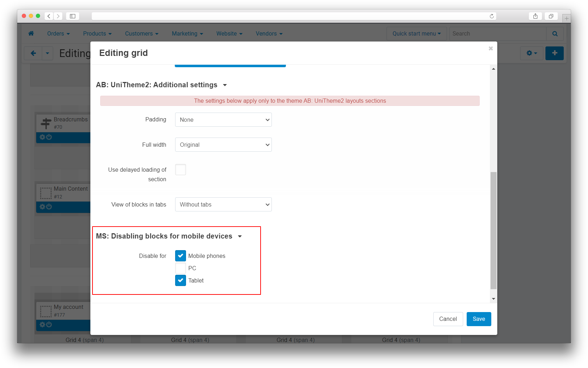
Task: Toggle the Breadcrumbs block power icon
Action: point(49,137)
